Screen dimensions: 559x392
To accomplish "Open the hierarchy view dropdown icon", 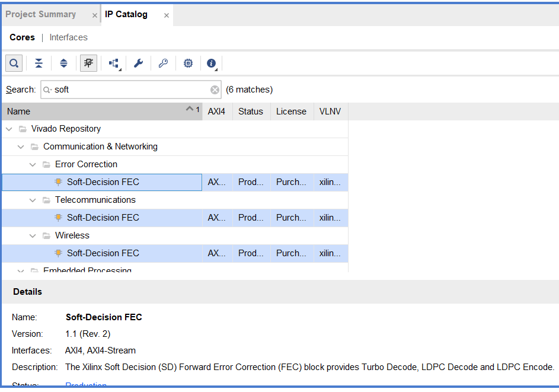I will [x=114, y=63].
